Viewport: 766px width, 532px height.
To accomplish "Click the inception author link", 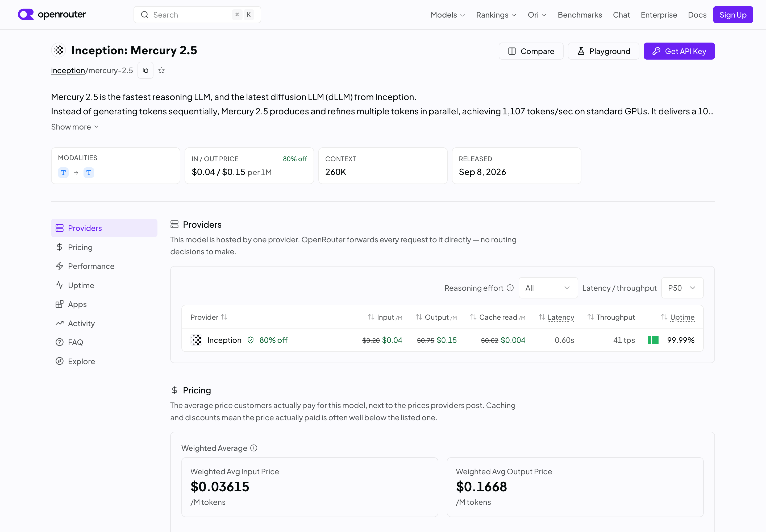I will [x=68, y=70].
